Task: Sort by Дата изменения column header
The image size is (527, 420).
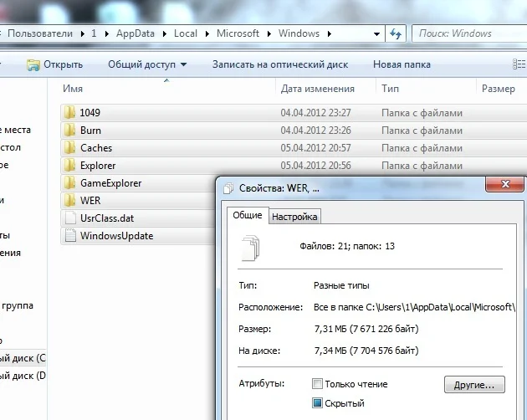Action: (x=318, y=89)
